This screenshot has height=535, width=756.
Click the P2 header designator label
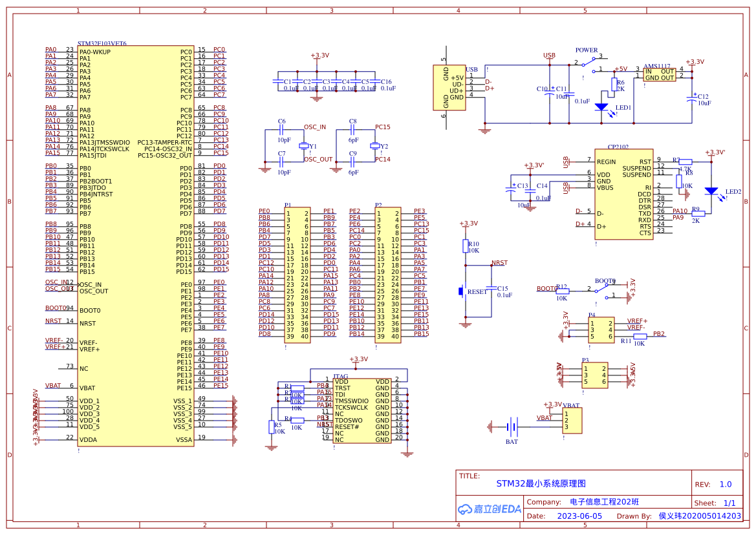pyautogui.click(x=378, y=205)
